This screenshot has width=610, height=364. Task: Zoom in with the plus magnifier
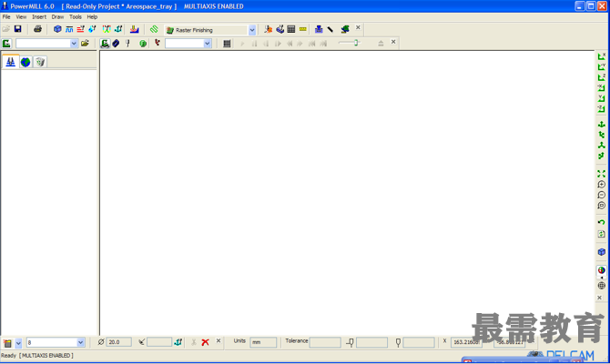602,185
